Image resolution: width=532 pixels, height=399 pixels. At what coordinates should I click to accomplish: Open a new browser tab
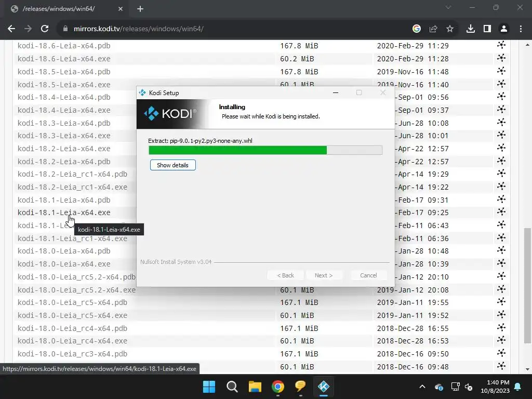click(140, 9)
